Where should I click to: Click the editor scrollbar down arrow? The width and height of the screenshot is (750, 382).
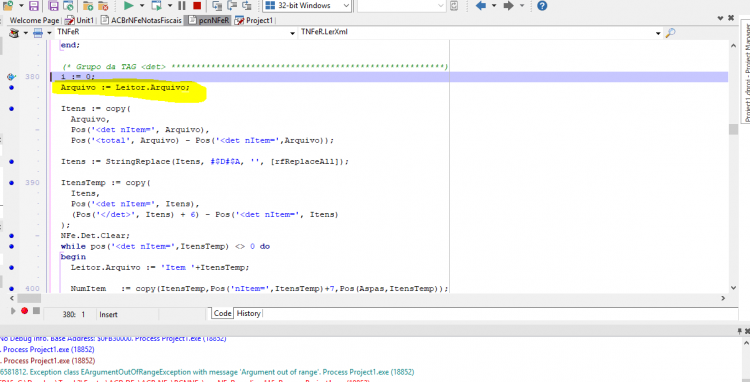click(733, 288)
